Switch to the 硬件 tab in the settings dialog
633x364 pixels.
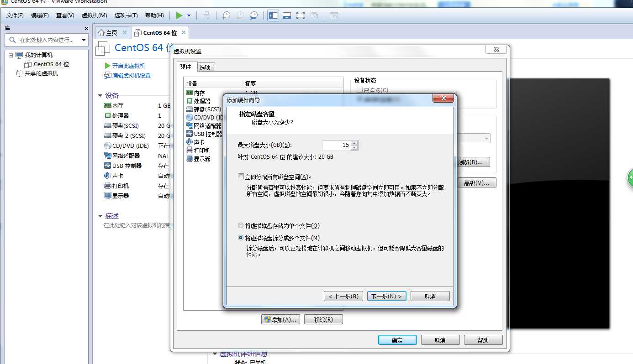(186, 67)
